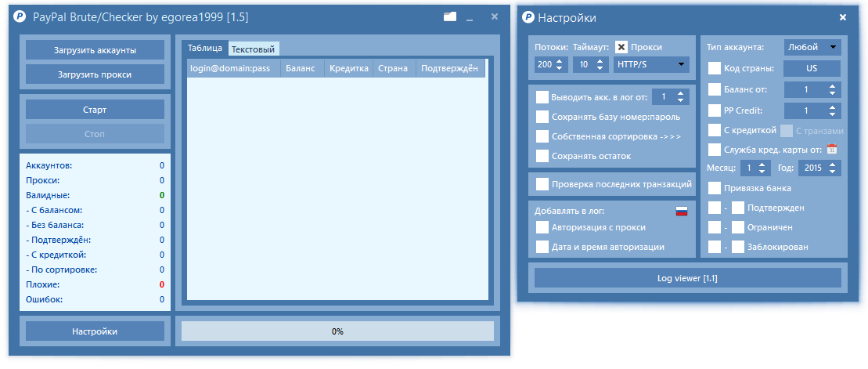The width and height of the screenshot is (868, 369).
Task: Increase the Таймаут value with up arrow
Action: click(x=600, y=61)
